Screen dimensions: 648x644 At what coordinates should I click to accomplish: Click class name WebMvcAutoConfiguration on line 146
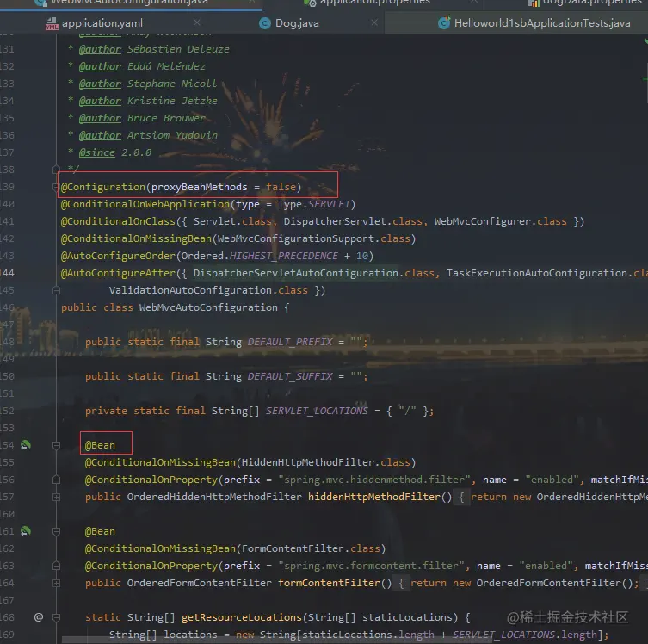[x=208, y=307]
